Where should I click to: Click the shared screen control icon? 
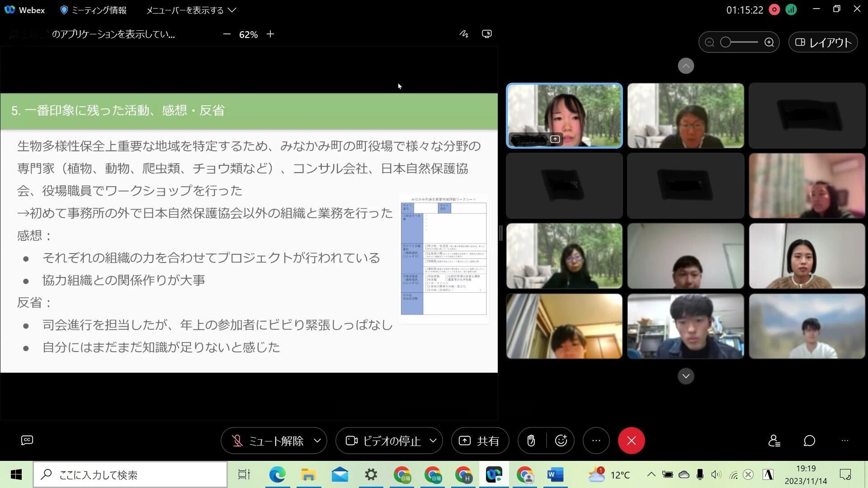487,34
